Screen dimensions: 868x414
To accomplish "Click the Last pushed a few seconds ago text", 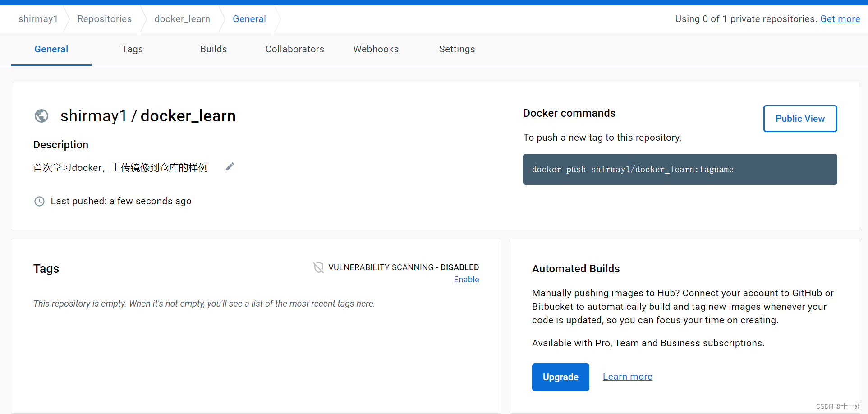I will (x=121, y=201).
